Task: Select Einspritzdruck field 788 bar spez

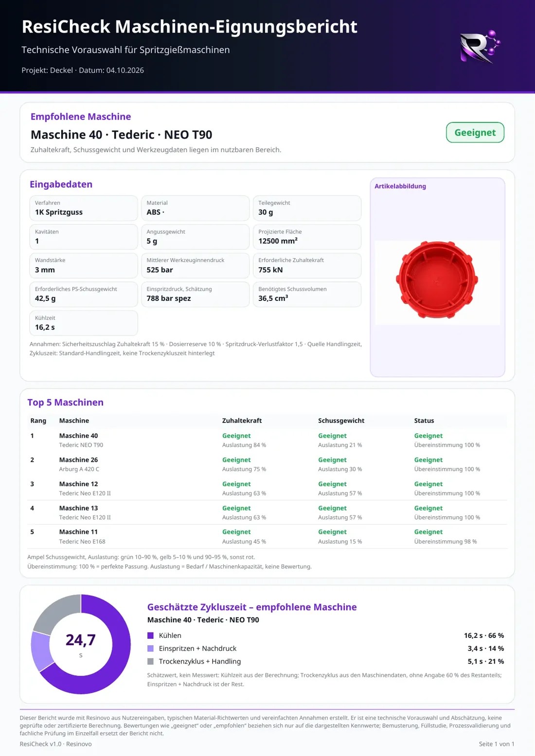Action: pyautogui.click(x=195, y=294)
